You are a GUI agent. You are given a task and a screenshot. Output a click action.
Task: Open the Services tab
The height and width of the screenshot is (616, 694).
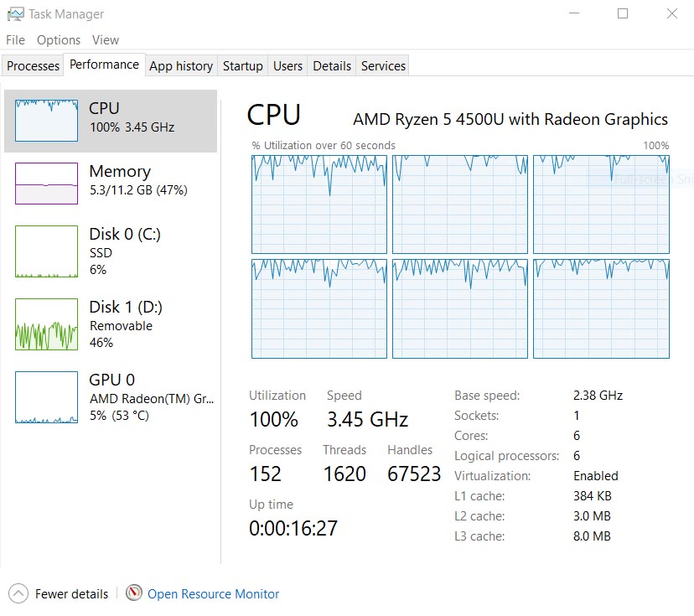(x=383, y=66)
